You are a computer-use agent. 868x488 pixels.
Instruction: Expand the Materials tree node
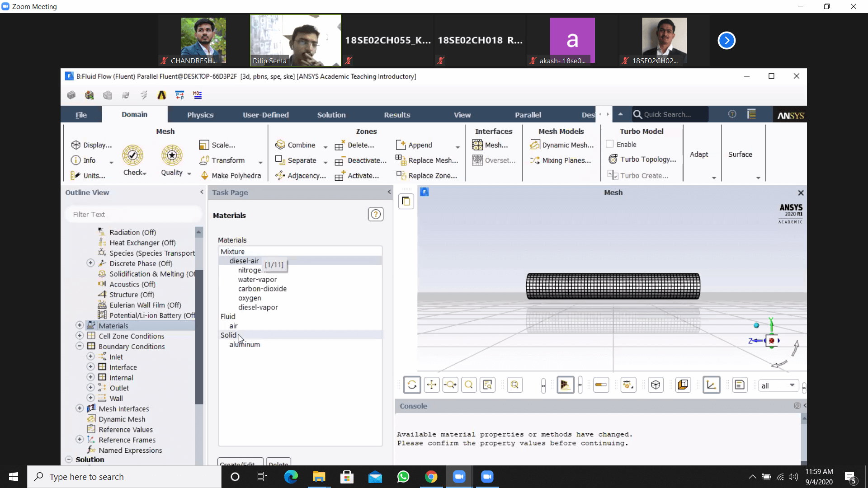click(80, 325)
